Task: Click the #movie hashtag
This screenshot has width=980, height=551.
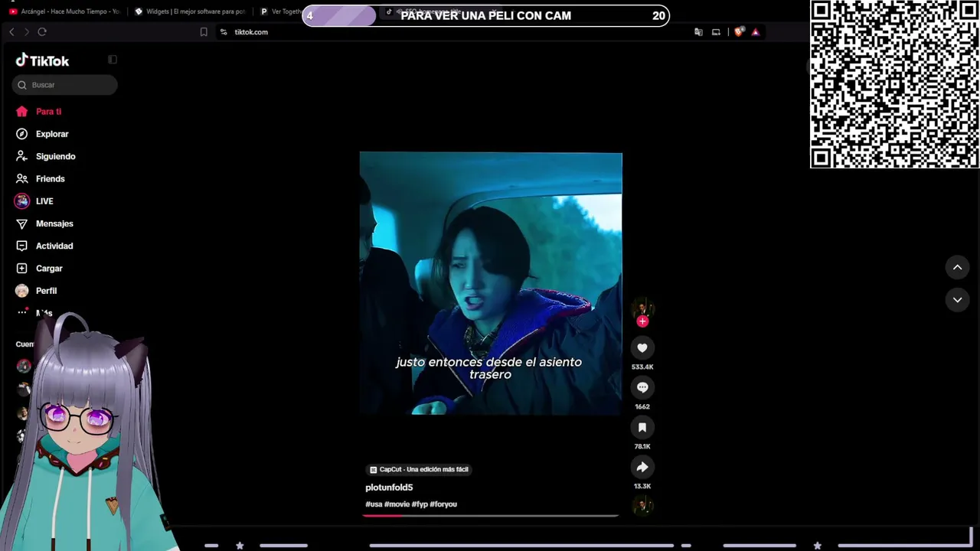Action: [x=397, y=504]
